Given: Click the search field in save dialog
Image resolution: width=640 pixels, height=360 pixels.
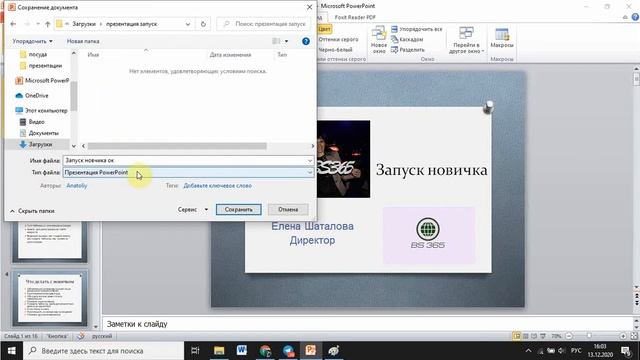Looking at the screenshot, I should 264,24.
